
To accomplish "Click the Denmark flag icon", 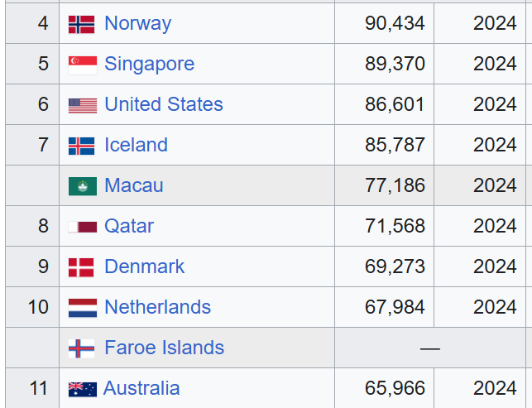I will point(81,267).
